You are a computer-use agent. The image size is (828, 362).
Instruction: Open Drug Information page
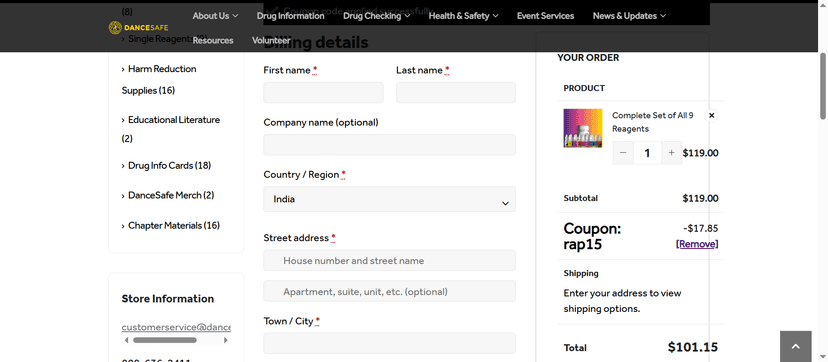(x=290, y=16)
